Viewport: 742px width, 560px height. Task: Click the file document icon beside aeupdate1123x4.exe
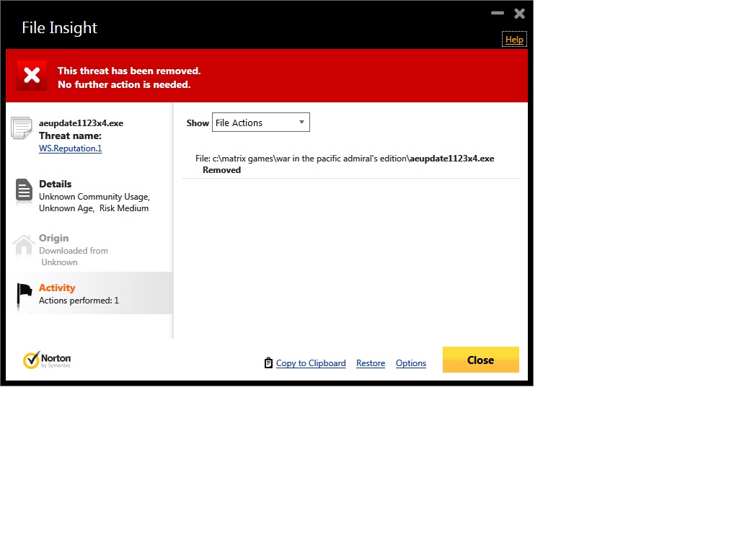tap(22, 128)
